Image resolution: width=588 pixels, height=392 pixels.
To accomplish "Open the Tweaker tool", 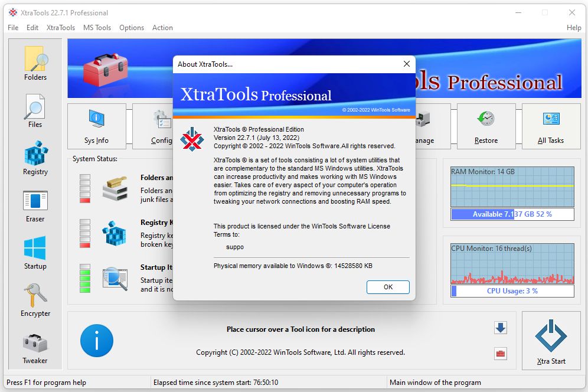I will (x=35, y=348).
